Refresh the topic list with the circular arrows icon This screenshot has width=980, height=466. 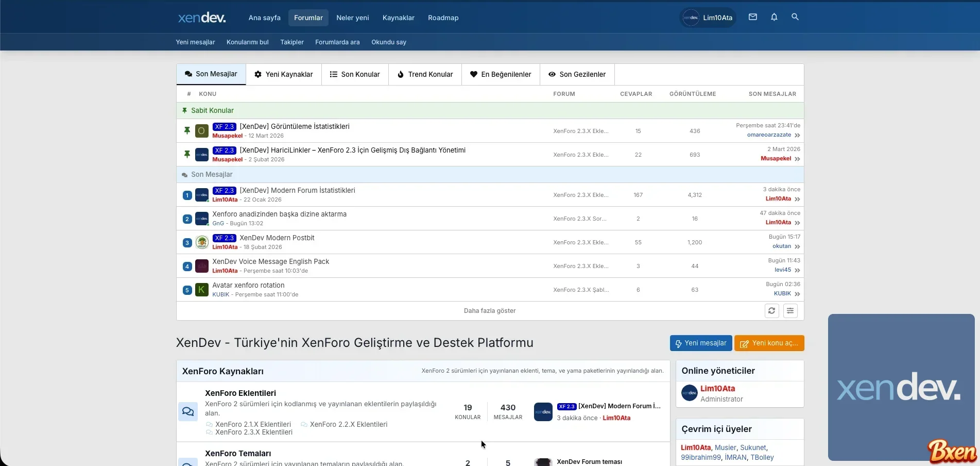pyautogui.click(x=771, y=311)
